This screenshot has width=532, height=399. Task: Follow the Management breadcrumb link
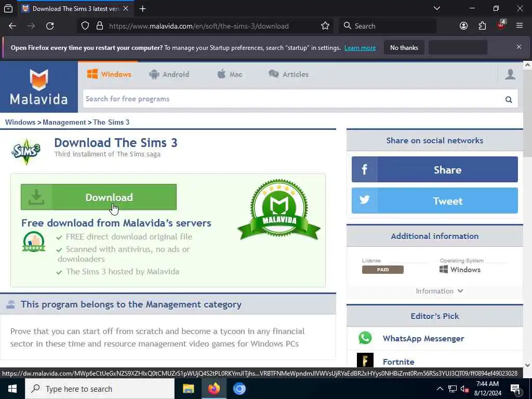tap(64, 122)
